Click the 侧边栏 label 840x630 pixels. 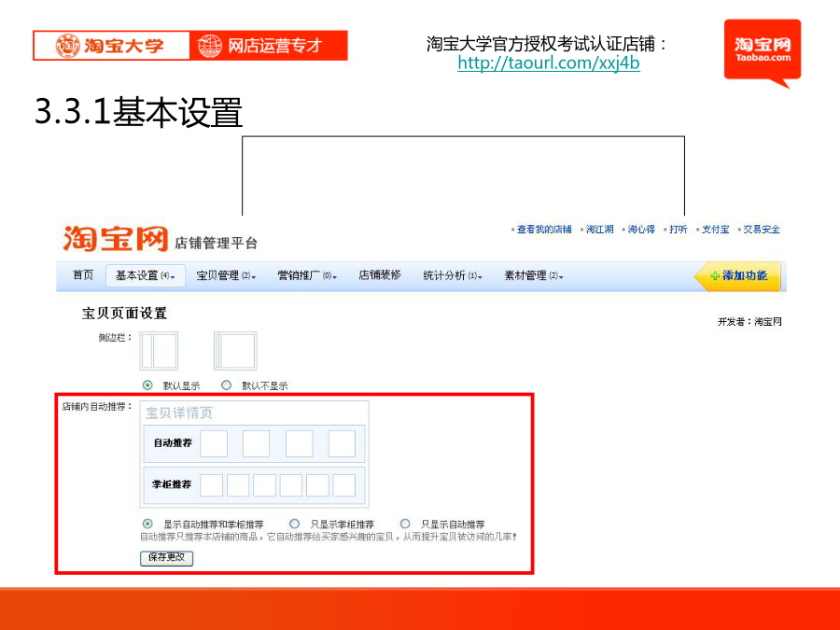coord(115,338)
